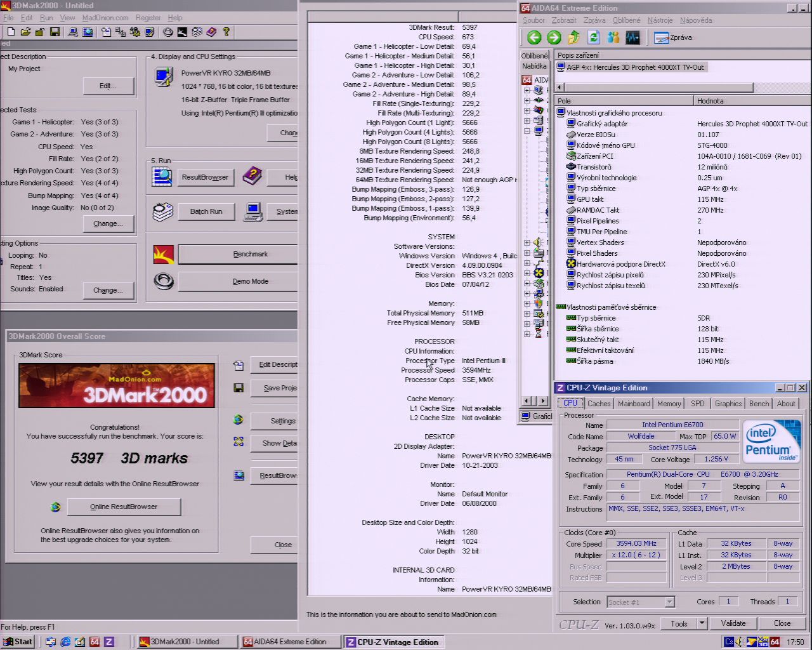The height and width of the screenshot is (650, 812).
Task: Select the Oblíbené tab in AIDA64 side panel
Action: (x=534, y=55)
